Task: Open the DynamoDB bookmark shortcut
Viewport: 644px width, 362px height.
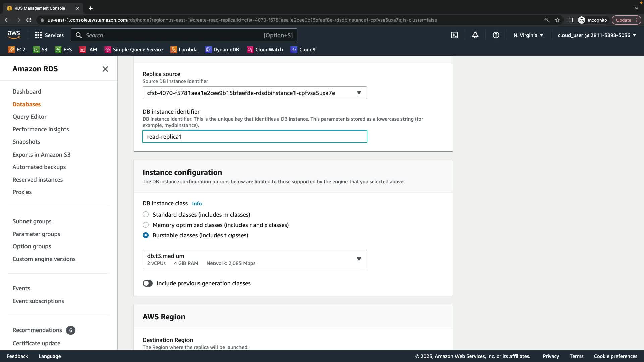Action: 222,50
